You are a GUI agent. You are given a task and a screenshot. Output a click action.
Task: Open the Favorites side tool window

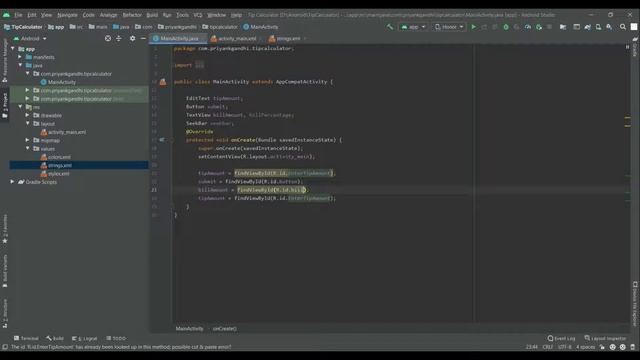5,229
